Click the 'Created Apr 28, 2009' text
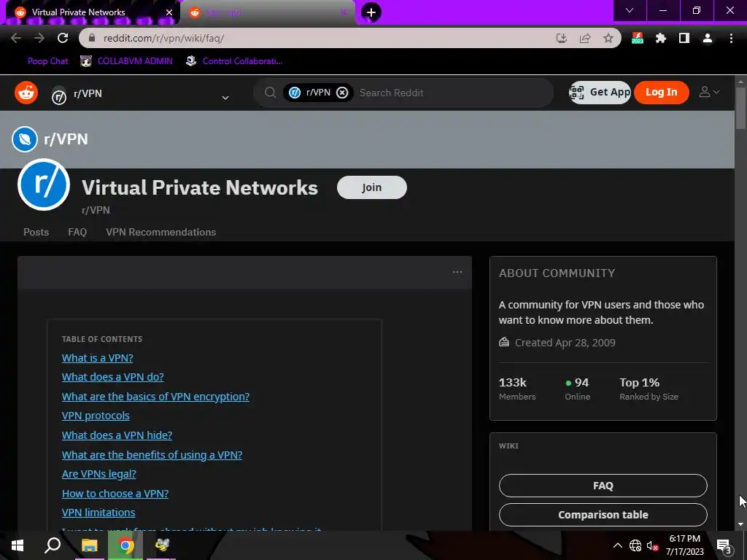Image resolution: width=747 pixels, height=560 pixels. [565, 343]
